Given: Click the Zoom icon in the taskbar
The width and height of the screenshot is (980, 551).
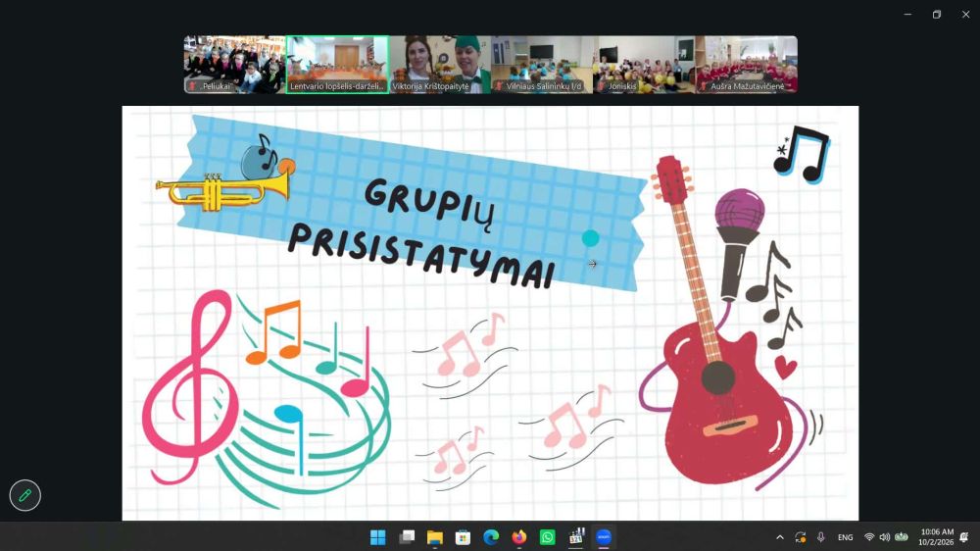Looking at the screenshot, I should point(604,537).
